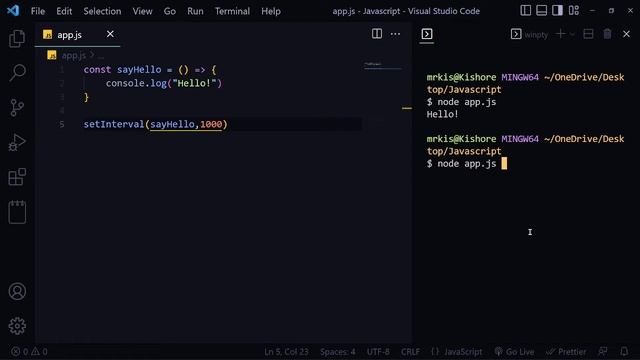Open the Terminal menu
This screenshot has width=640, height=360.
tap(232, 11)
